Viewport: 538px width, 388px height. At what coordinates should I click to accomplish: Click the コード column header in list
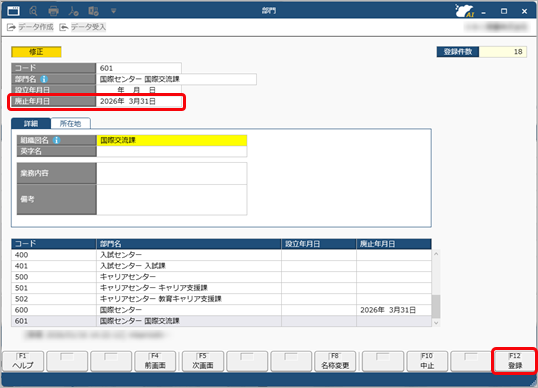point(54,244)
